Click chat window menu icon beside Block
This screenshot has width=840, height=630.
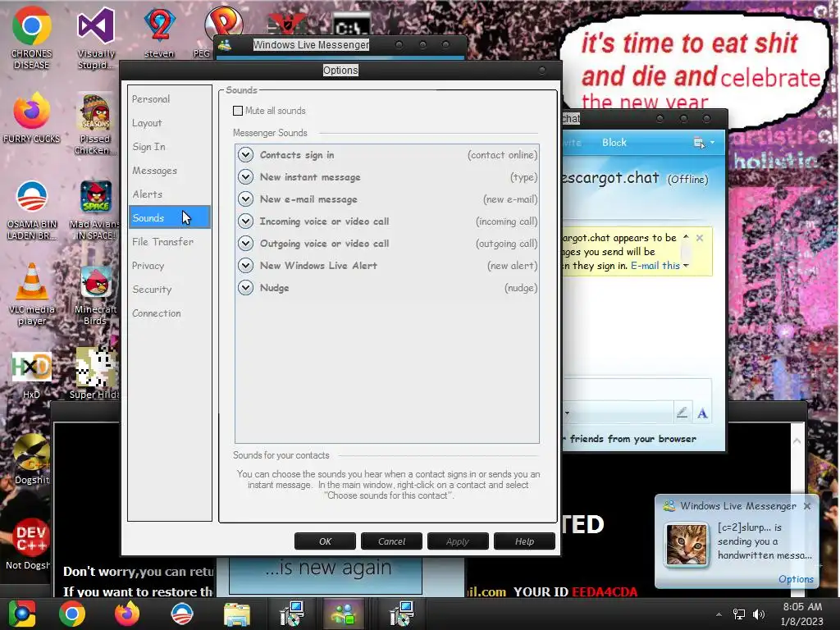pyautogui.click(x=699, y=143)
